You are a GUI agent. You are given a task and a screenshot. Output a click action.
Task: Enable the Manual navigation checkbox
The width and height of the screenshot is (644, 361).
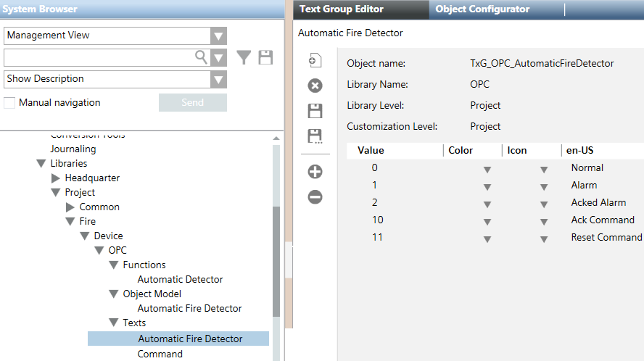coord(9,103)
